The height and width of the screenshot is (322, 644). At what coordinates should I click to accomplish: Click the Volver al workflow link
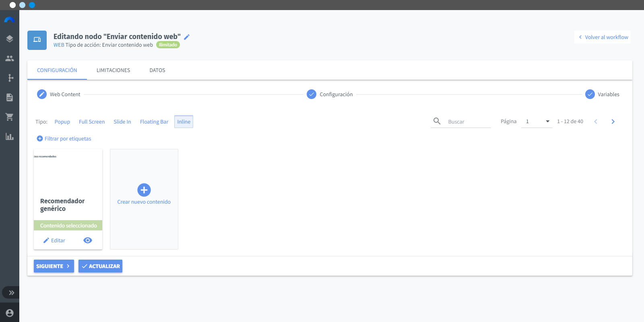coord(603,37)
